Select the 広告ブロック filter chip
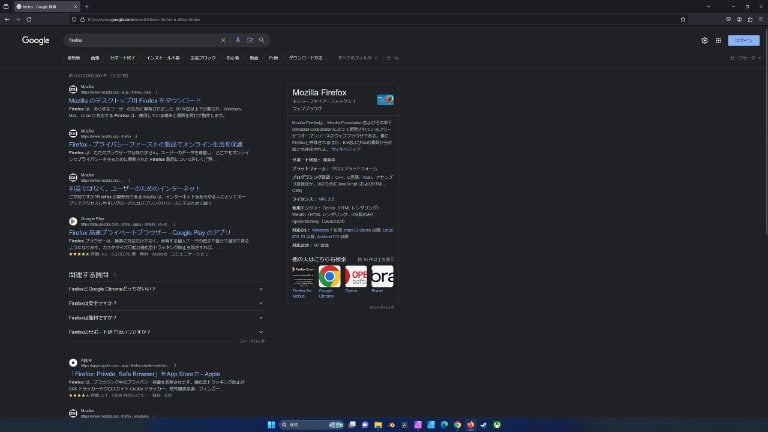This screenshot has height=432, width=768. pyautogui.click(x=203, y=58)
